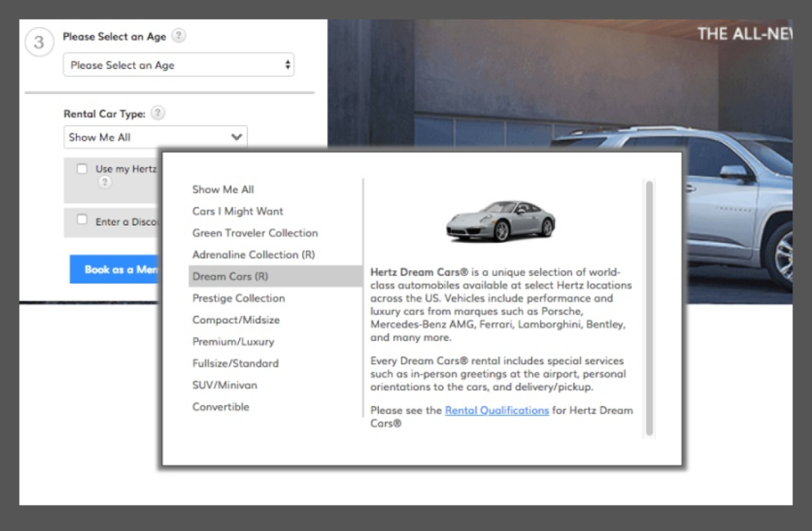
Task: Select Convertible car type
Action: (220, 407)
